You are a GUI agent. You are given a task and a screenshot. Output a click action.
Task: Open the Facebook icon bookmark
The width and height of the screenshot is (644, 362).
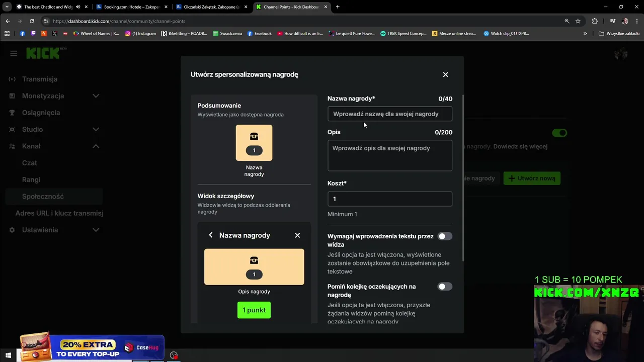(x=23, y=33)
